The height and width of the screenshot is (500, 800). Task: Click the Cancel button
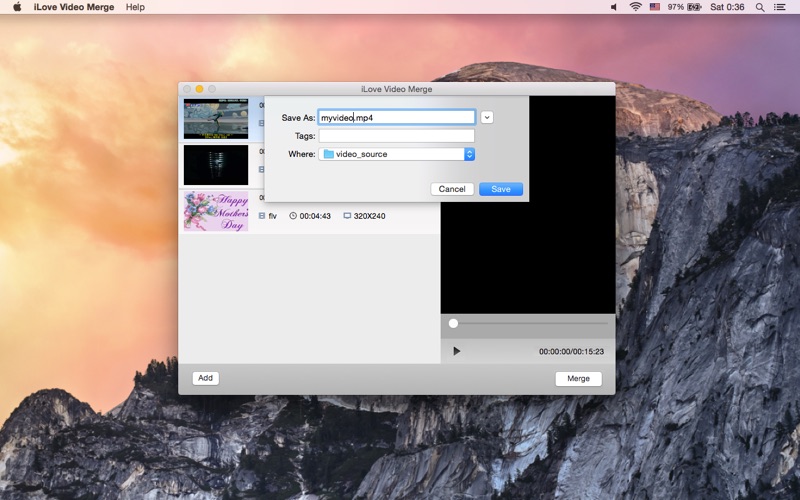coord(452,189)
